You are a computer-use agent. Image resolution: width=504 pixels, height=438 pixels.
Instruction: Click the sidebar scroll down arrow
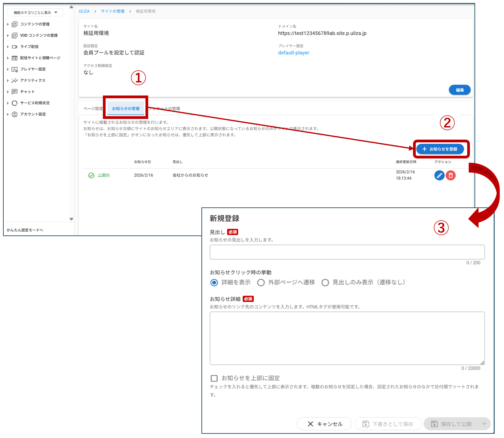(x=71, y=219)
